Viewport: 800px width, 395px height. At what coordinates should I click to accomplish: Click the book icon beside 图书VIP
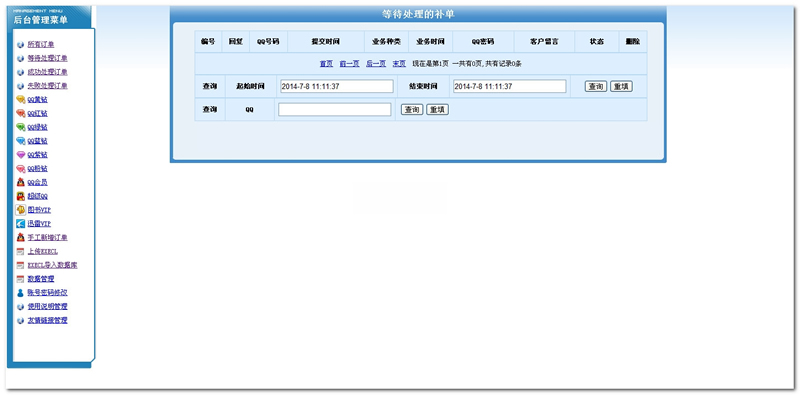[20, 210]
